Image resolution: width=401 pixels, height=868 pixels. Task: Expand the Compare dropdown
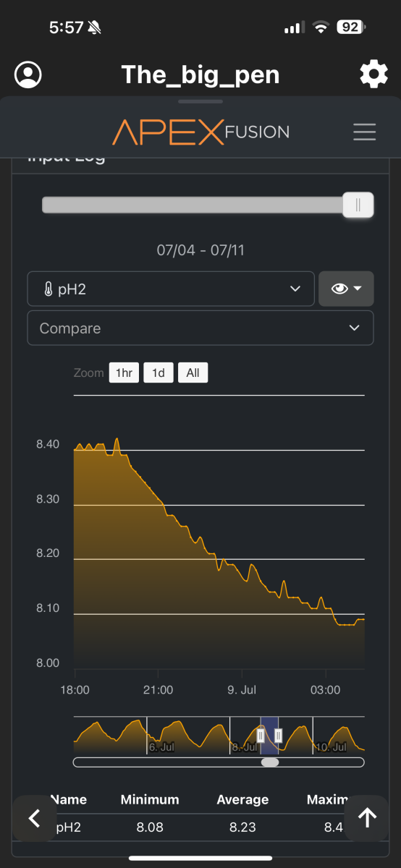(200, 328)
